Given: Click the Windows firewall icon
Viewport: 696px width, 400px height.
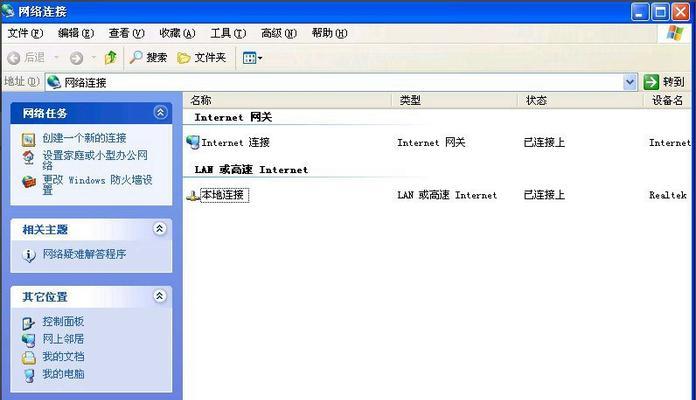Looking at the screenshot, I should (28, 182).
